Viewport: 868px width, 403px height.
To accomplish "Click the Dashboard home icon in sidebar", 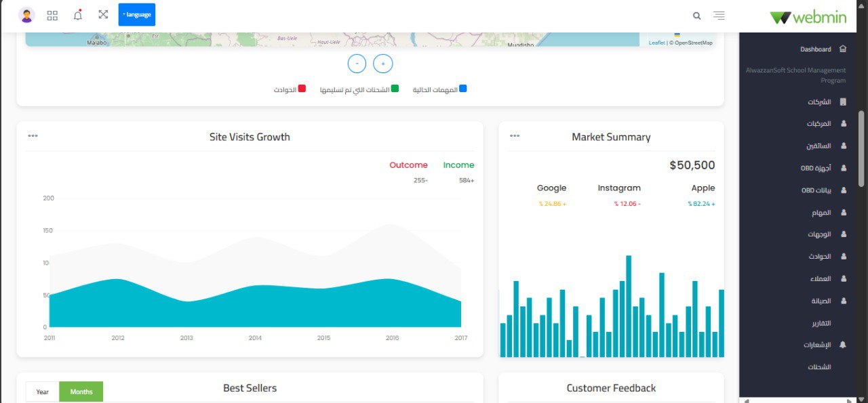I will pyautogui.click(x=842, y=49).
